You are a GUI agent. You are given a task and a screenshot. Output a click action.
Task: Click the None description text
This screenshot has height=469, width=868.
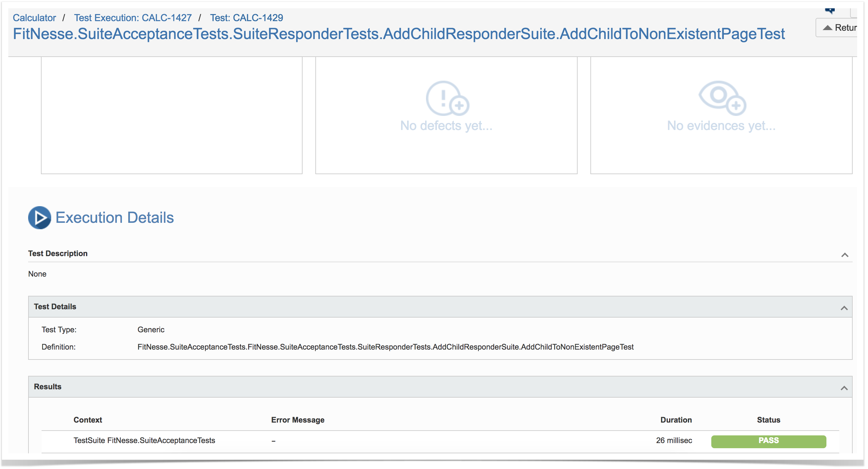(37, 274)
